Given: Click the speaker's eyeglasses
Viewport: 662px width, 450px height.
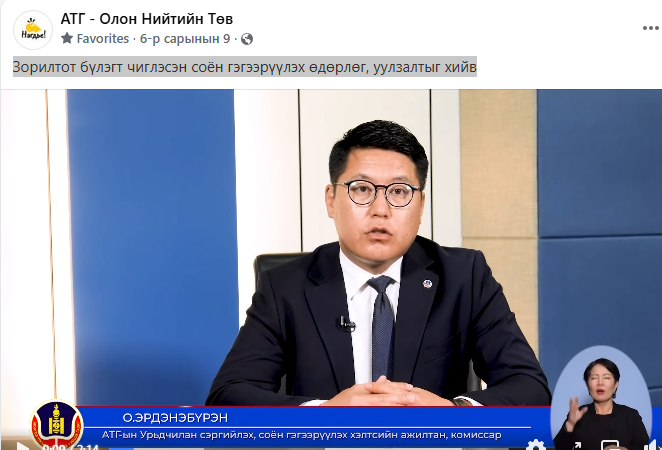Looking at the screenshot, I should click(x=376, y=192).
